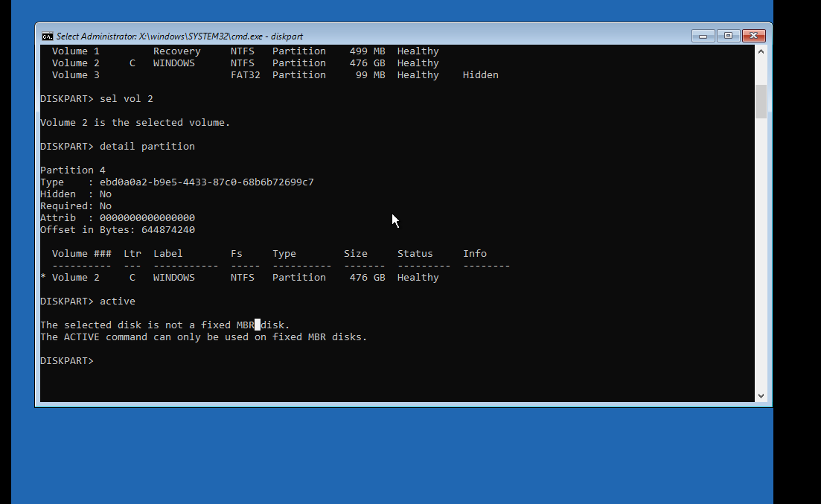Screen dimensions: 821x504
Task: Minimize the diskpart command window
Action: (703, 36)
